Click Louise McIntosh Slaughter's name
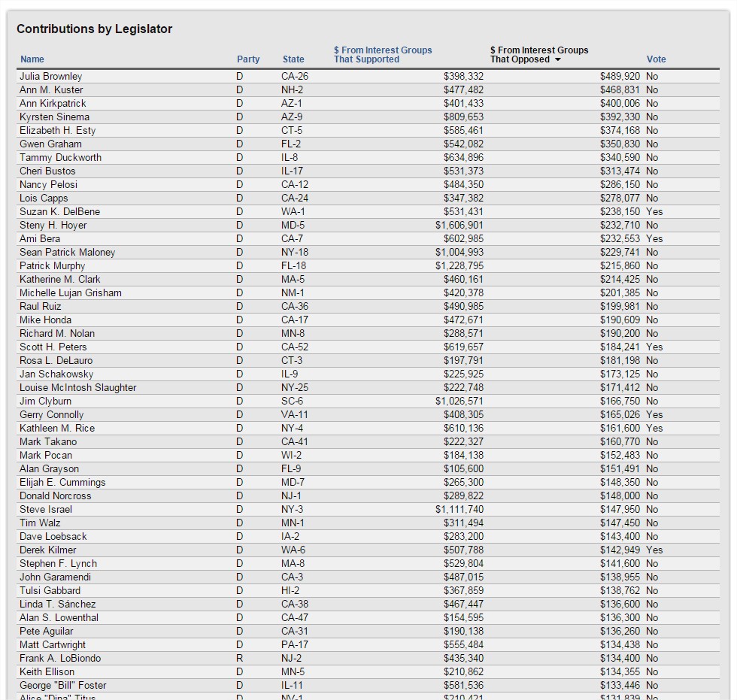 point(77,387)
